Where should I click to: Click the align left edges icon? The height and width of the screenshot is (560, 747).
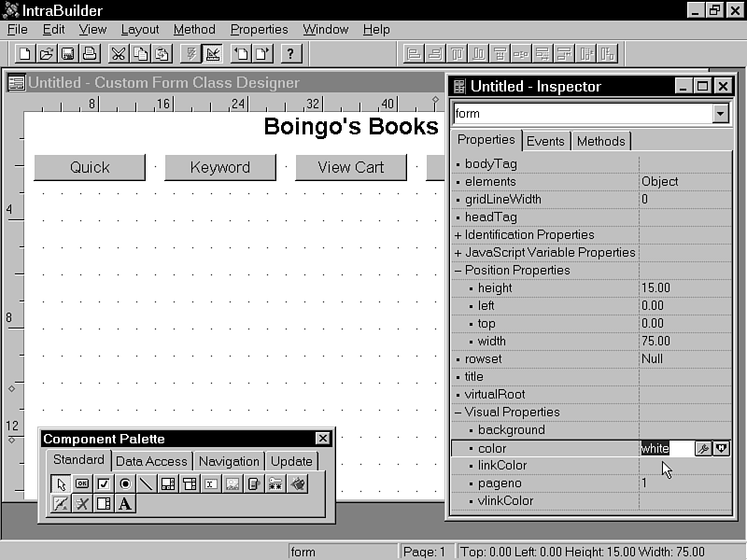coord(414,53)
